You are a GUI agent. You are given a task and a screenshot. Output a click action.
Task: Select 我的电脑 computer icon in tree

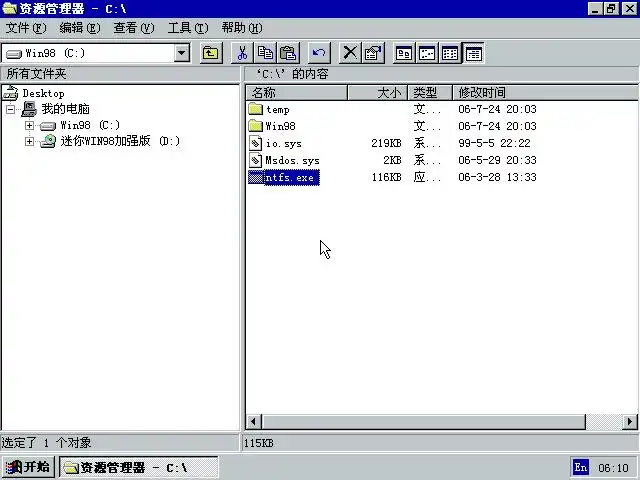click(29, 109)
